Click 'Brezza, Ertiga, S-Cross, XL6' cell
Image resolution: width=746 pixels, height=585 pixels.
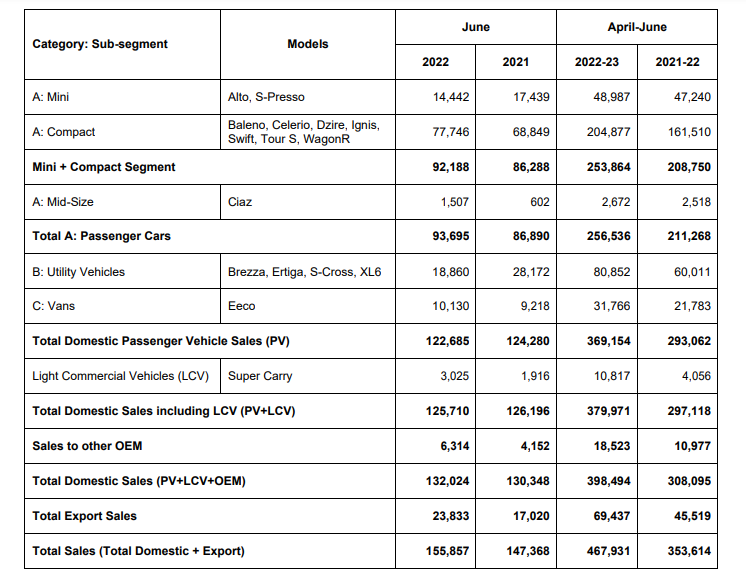[x=304, y=272]
